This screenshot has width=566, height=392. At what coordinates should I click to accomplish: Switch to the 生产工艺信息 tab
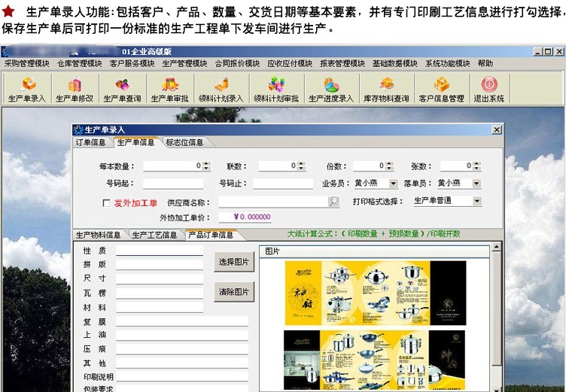[154, 235]
